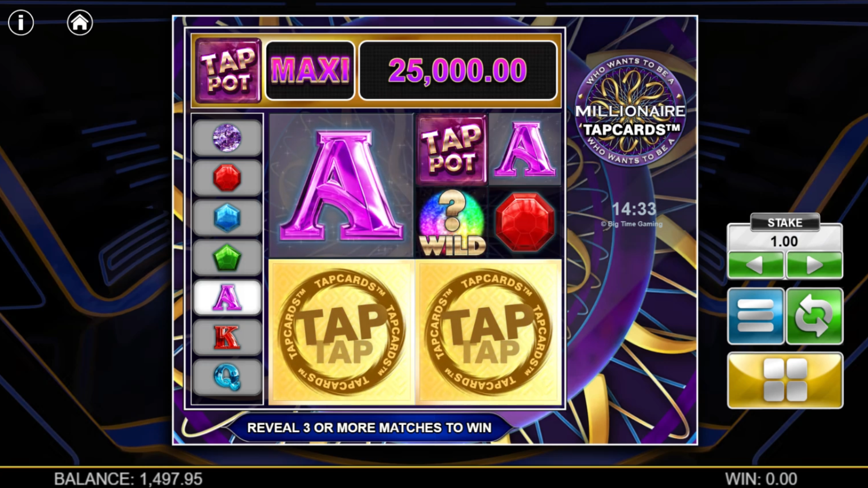
Task: Go to the home icon
Action: click(x=80, y=23)
